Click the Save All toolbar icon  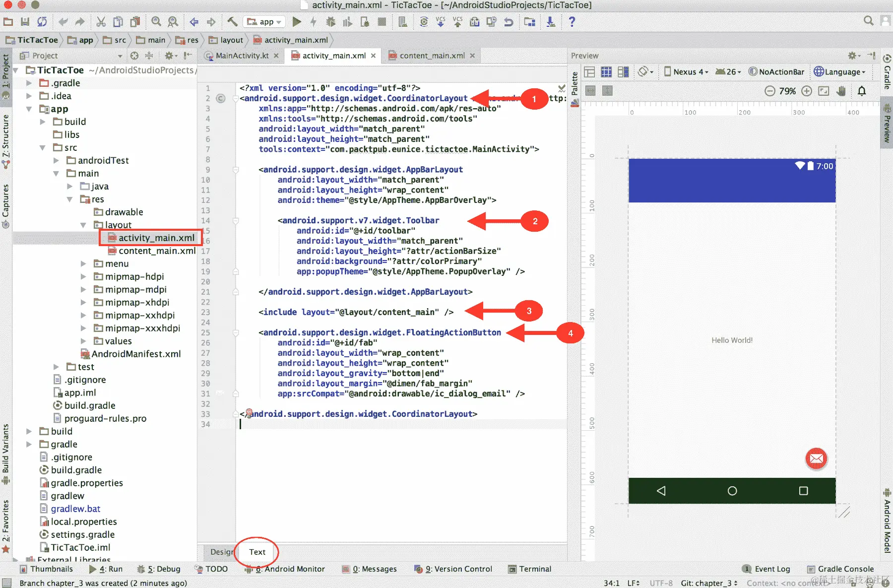coord(25,22)
